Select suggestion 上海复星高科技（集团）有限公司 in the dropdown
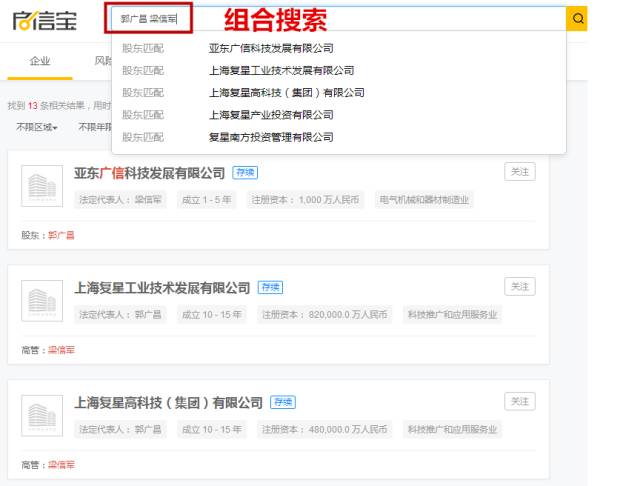The image size is (640, 486). tap(286, 93)
